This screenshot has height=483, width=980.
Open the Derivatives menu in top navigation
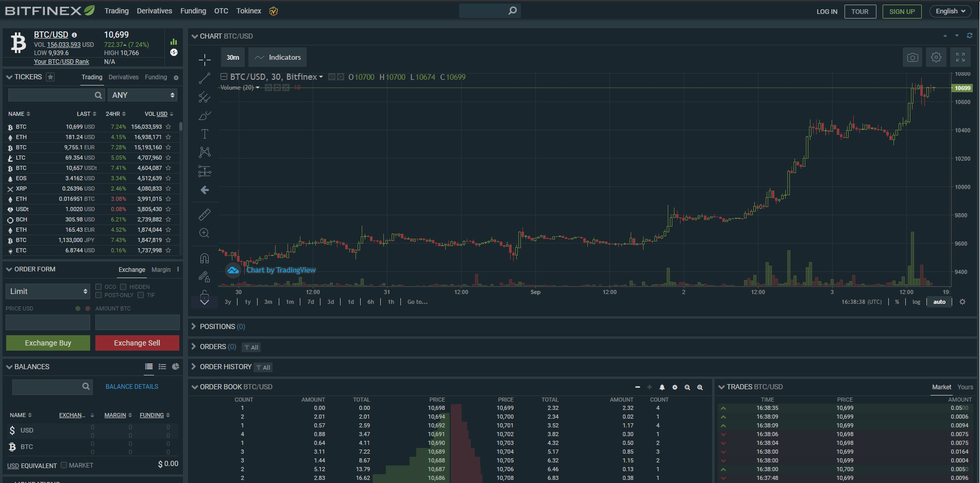[x=155, y=11]
